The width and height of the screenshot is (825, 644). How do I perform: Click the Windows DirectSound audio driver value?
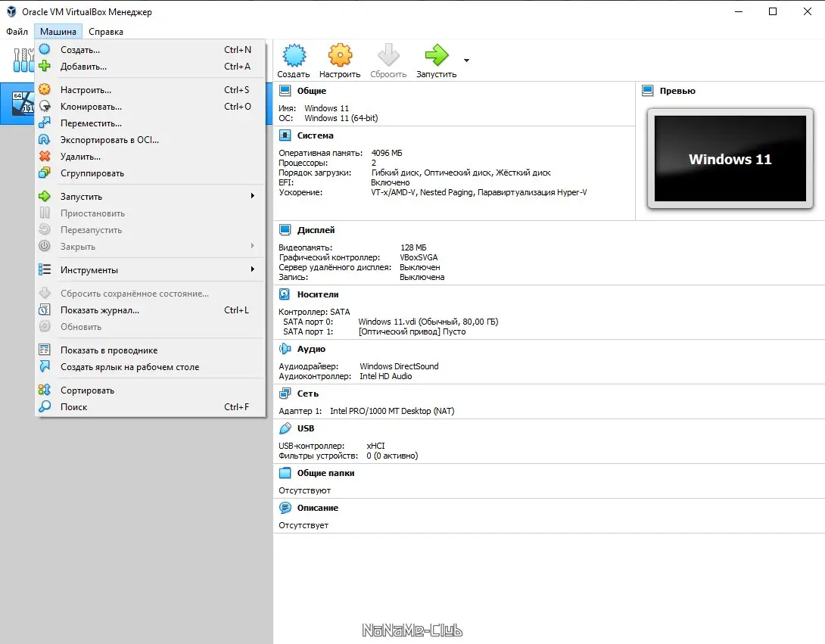pos(399,366)
